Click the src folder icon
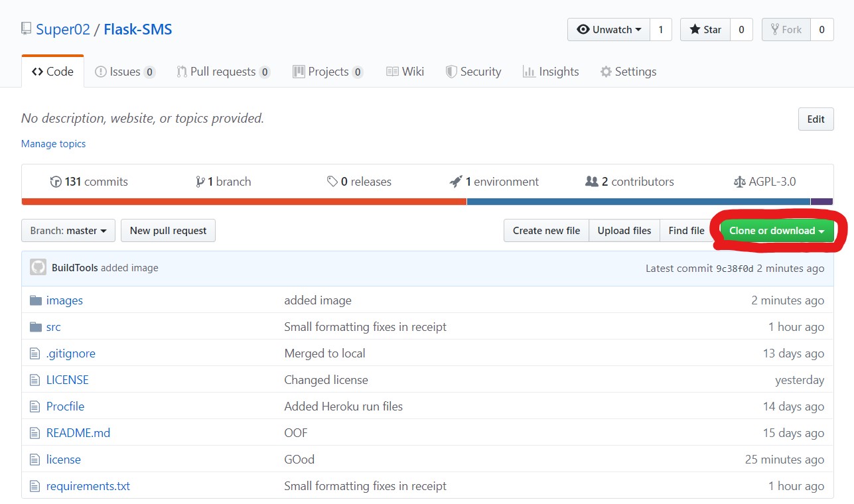This screenshot has height=504, width=854. [x=36, y=327]
